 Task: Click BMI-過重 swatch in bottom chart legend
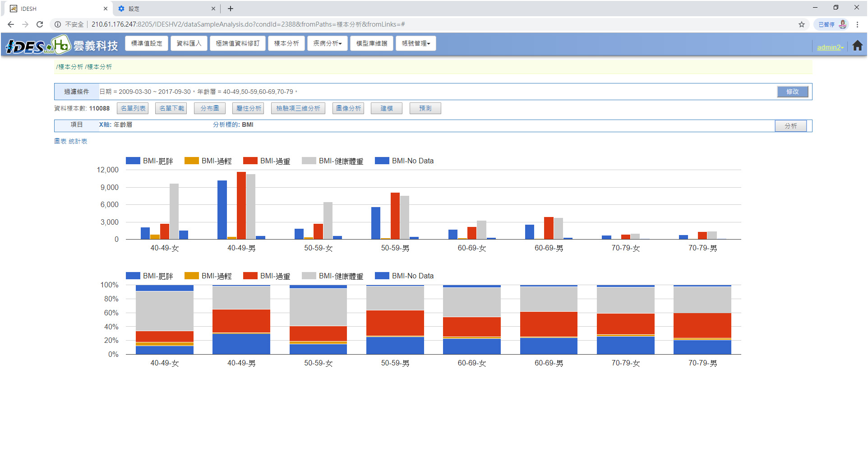point(250,276)
